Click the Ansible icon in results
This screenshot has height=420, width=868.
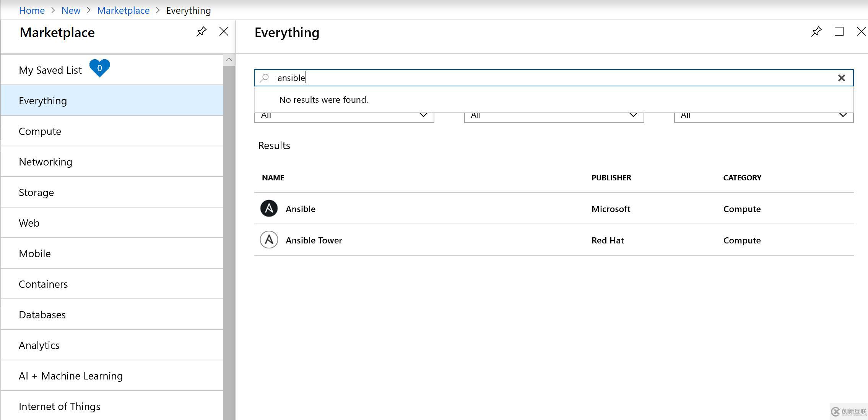(268, 209)
